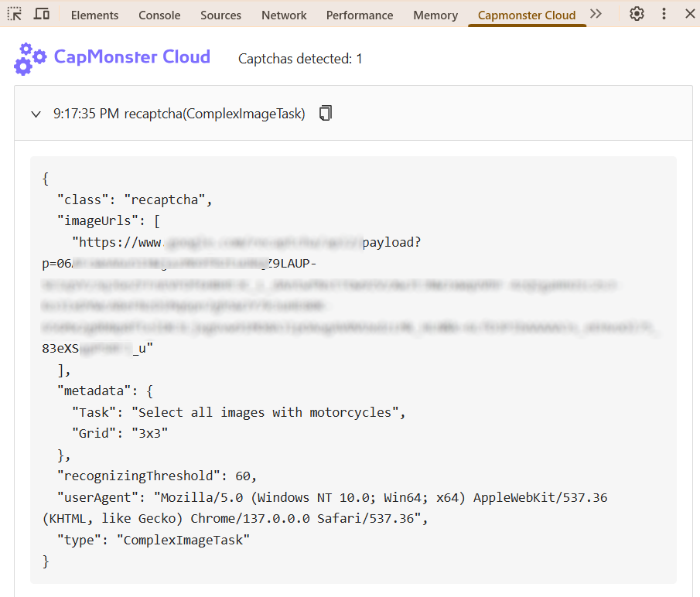Click the CapMonster Cloud title text
The image size is (700, 597).
(132, 57)
